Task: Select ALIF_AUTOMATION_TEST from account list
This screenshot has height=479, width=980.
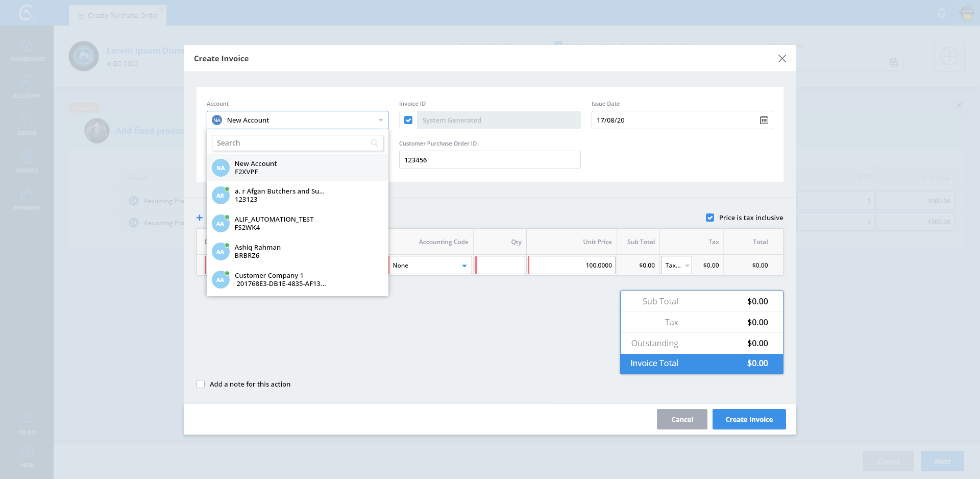Action: coord(274,223)
